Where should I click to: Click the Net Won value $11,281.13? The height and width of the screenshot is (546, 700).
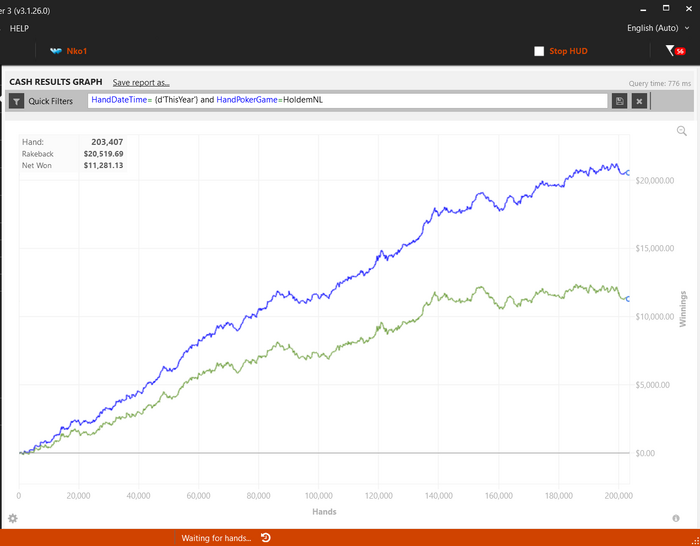click(104, 166)
